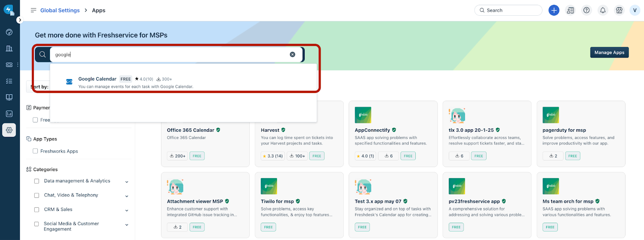
Task: Open the reports chart icon in the sidebar
Action: coord(9,114)
